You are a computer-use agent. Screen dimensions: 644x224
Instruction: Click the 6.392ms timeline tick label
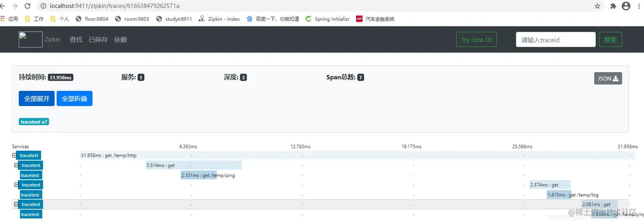point(188,146)
